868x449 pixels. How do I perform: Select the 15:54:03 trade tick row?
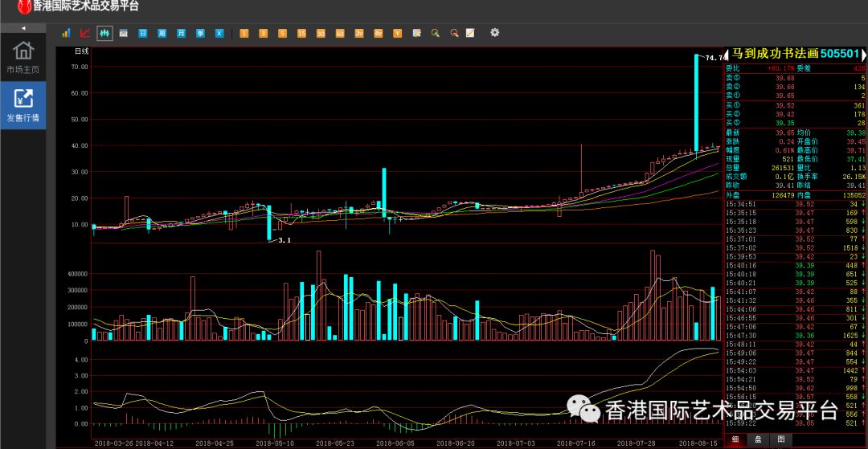pyautogui.click(x=796, y=370)
